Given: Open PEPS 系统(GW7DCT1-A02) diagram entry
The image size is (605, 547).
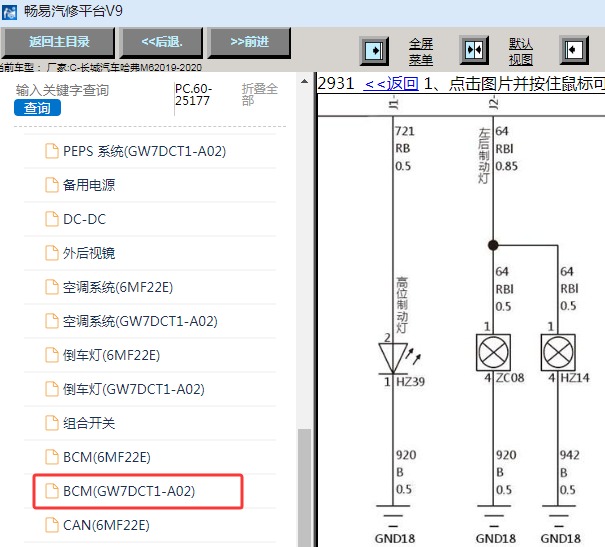Looking at the screenshot, I should tap(144, 151).
